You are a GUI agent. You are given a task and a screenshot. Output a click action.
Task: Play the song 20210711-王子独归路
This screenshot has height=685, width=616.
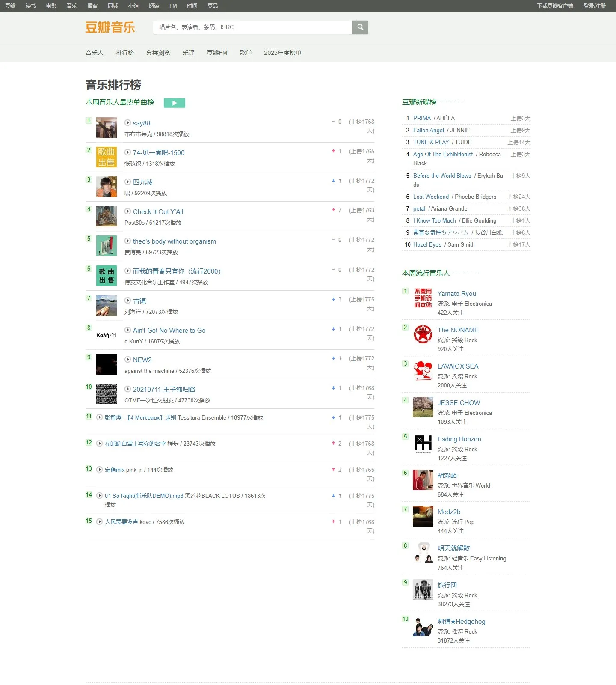click(127, 389)
